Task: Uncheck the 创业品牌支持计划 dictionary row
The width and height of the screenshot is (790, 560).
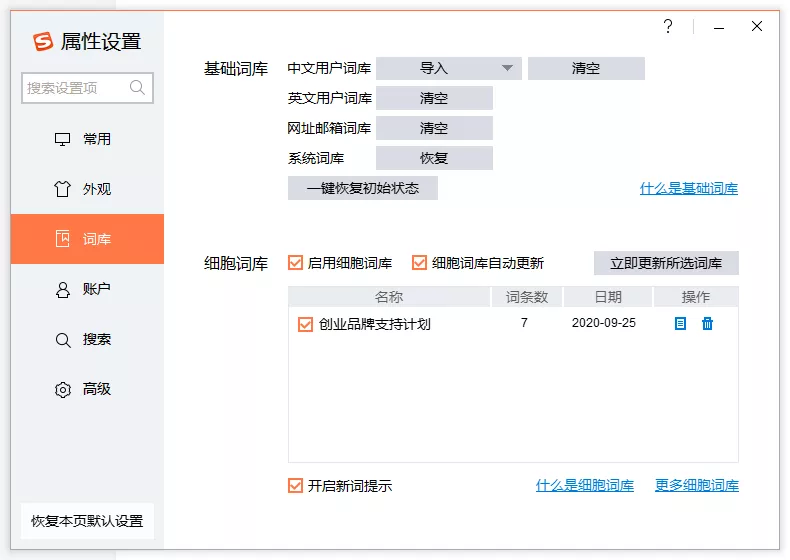Action: coord(306,324)
